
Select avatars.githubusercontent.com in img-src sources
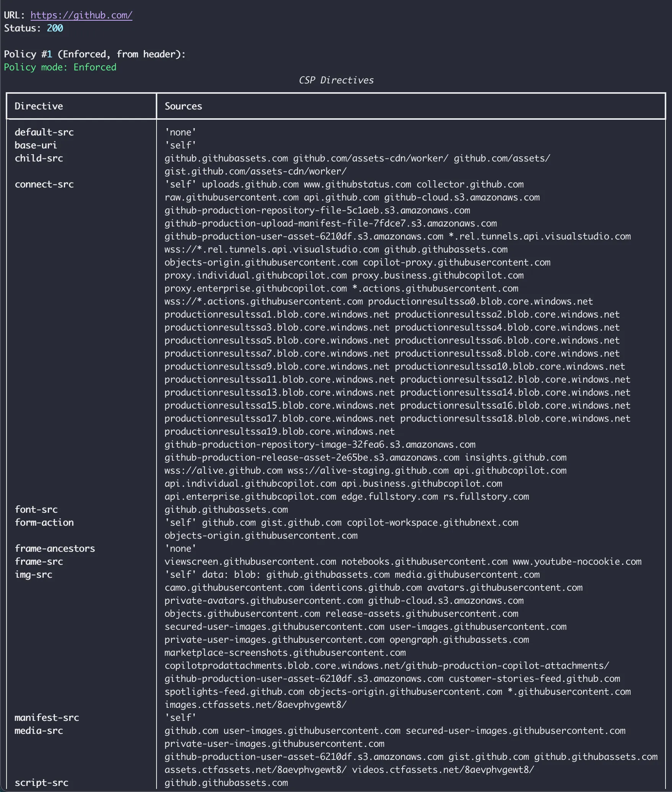click(x=504, y=587)
